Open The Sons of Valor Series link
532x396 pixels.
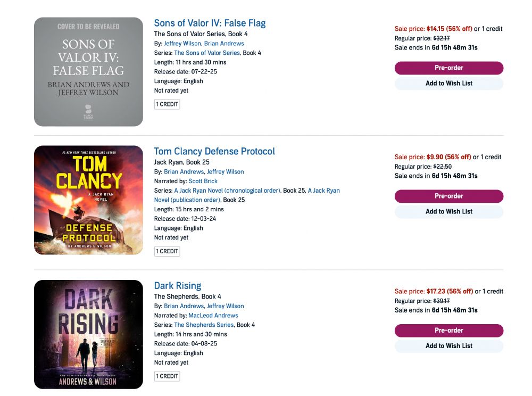tap(206, 53)
